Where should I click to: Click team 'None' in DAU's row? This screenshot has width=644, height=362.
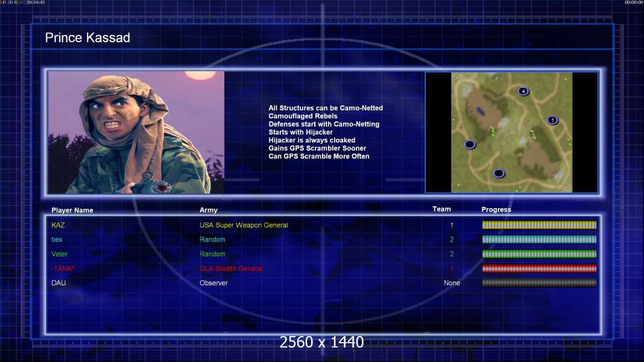coord(452,283)
